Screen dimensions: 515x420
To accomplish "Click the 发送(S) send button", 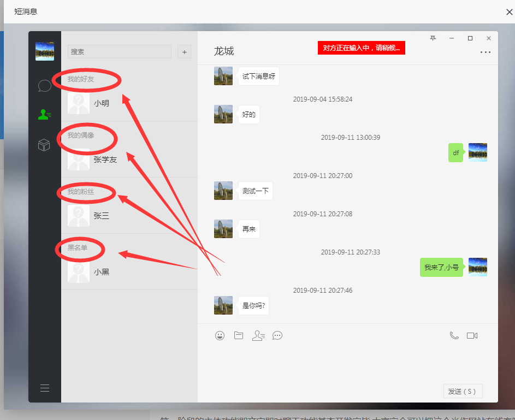I will coord(463,391).
